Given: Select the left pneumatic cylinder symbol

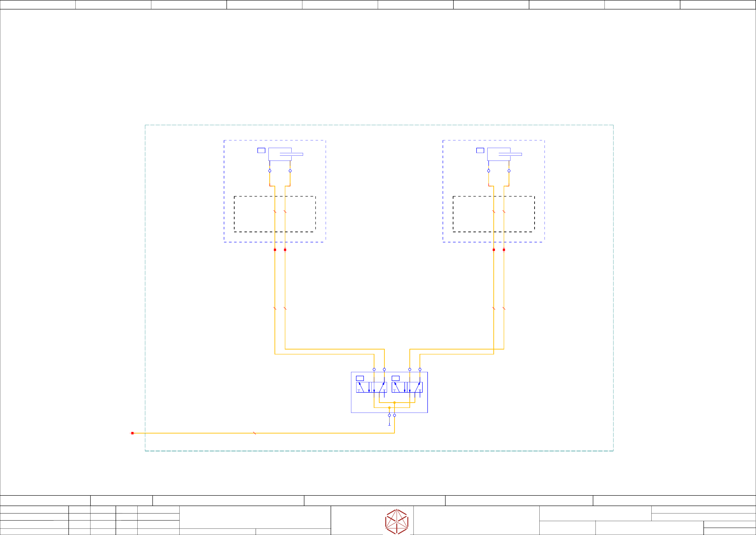Looking at the screenshot, I should (x=280, y=154).
